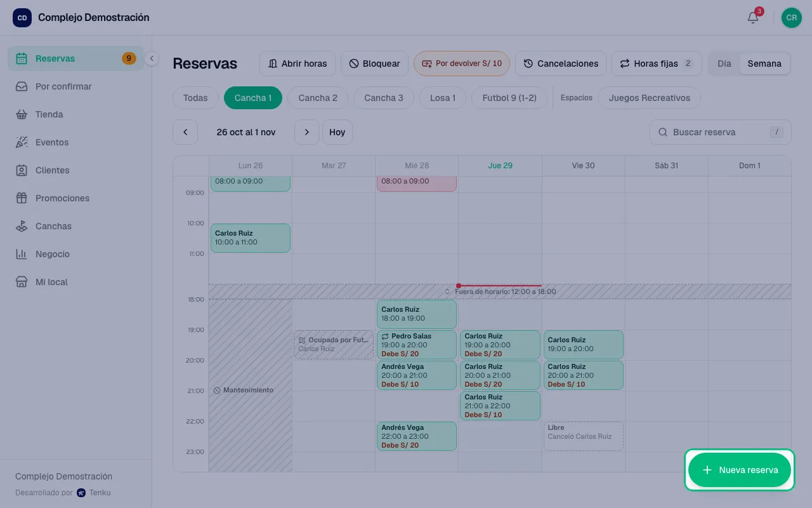Go to next week arrow
Screen dimensions: 812x508
click(307, 132)
